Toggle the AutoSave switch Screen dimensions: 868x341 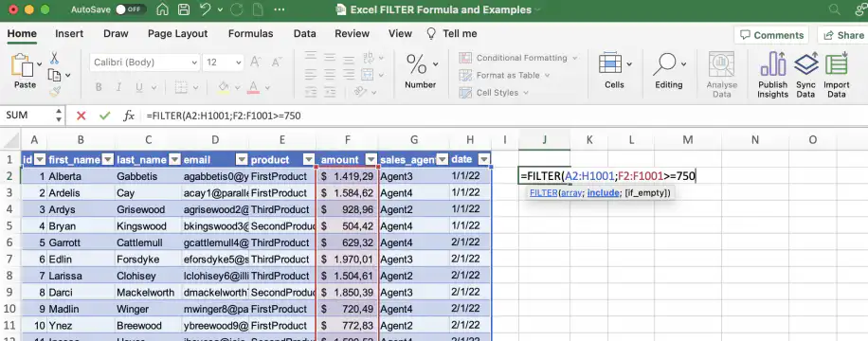(x=132, y=9)
